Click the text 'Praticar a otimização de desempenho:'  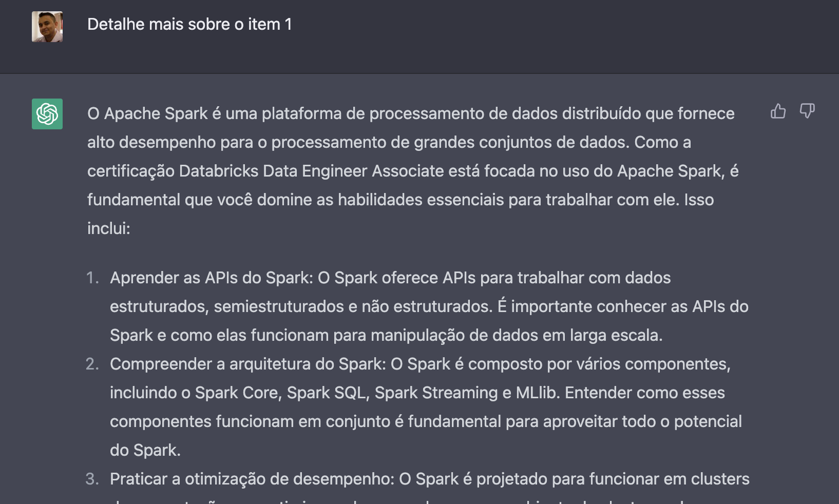[252, 479]
